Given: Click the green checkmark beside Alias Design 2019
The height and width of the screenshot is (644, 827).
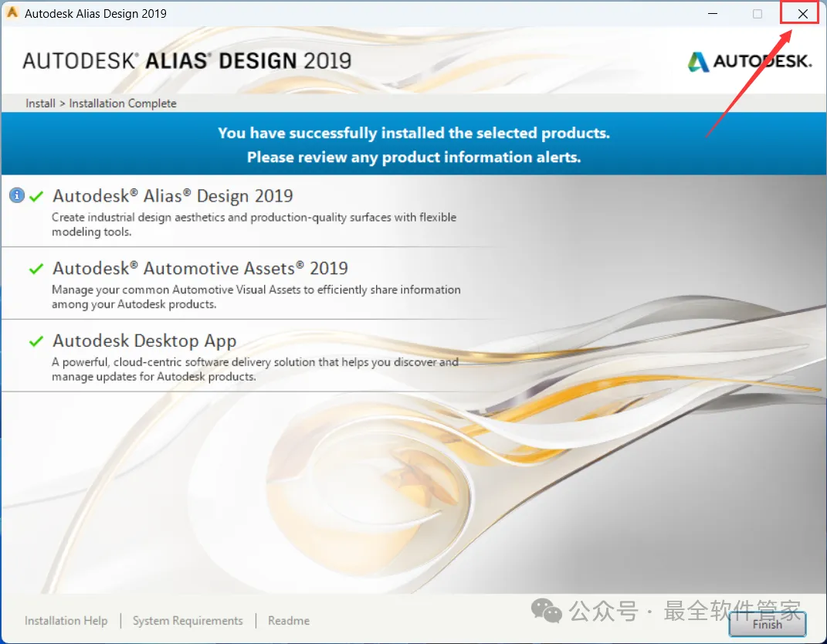Looking at the screenshot, I should pyautogui.click(x=36, y=197).
